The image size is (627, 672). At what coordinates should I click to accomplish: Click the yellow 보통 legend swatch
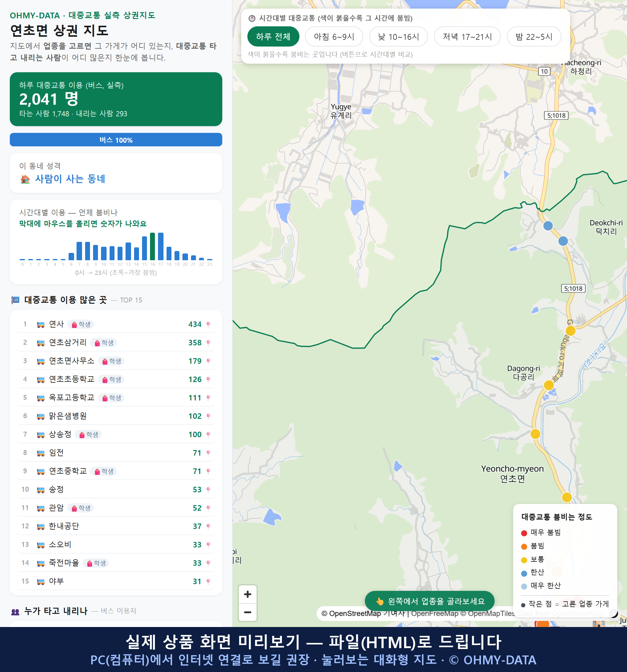pyautogui.click(x=524, y=560)
